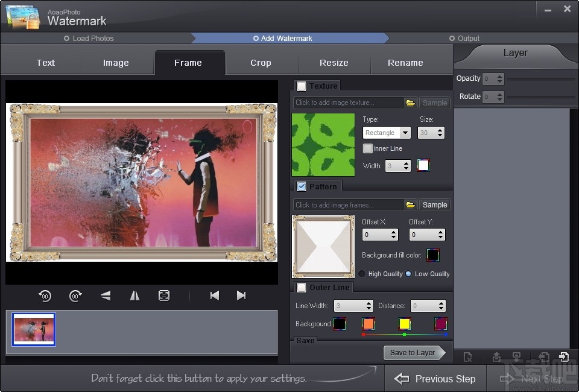Click the flip vertical icon
The image size is (579, 392).
click(x=106, y=296)
